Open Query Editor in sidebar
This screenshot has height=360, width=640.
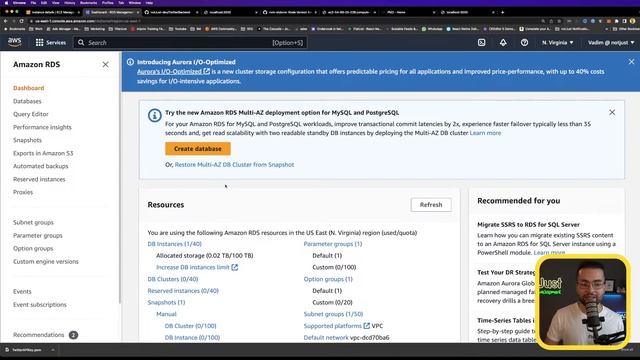pos(31,114)
